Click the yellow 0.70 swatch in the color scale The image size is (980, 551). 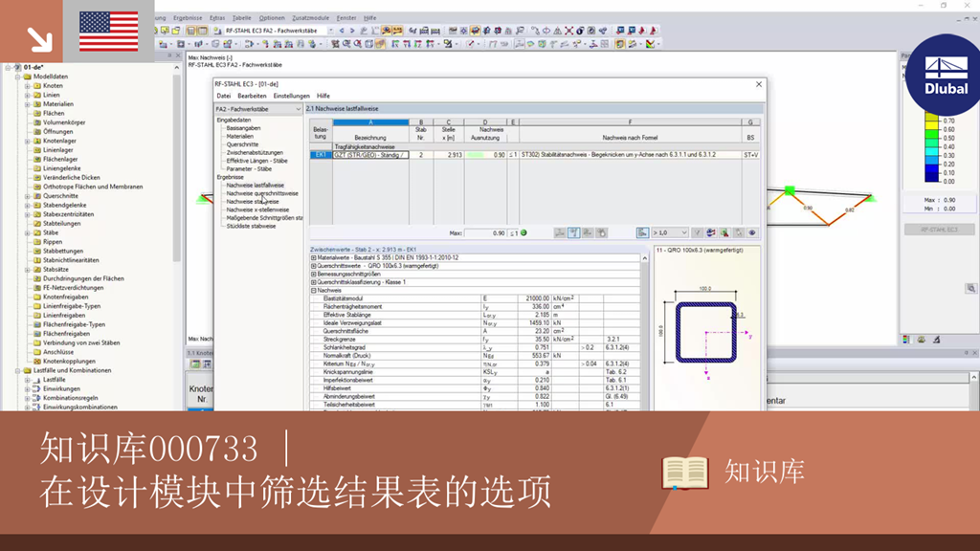[x=931, y=120]
